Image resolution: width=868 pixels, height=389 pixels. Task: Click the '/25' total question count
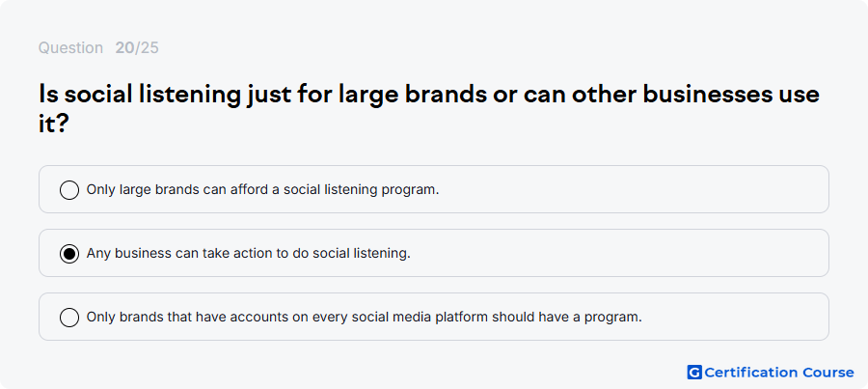(x=147, y=48)
